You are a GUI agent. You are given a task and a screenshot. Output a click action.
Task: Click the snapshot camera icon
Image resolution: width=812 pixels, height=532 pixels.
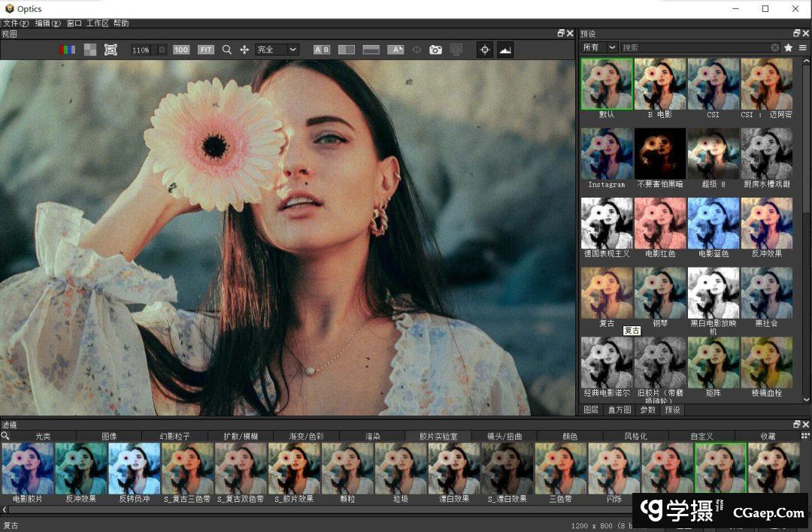pyautogui.click(x=435, y=50)
